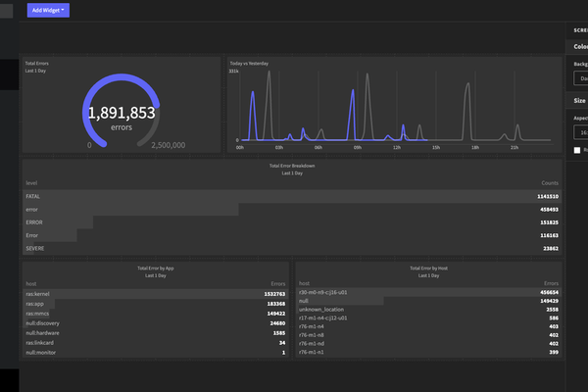
Task: Click the count 1141510
Action: click(x=548, y=196)
